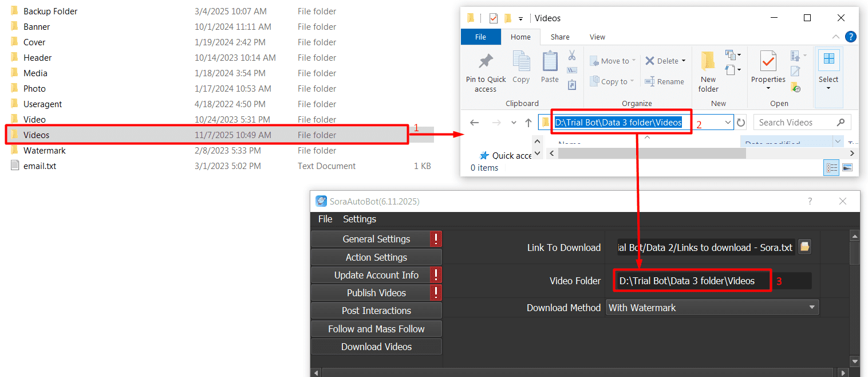Switch to large thumbnails view
This screenshot has height=377, width=868.
coord(847,167)
